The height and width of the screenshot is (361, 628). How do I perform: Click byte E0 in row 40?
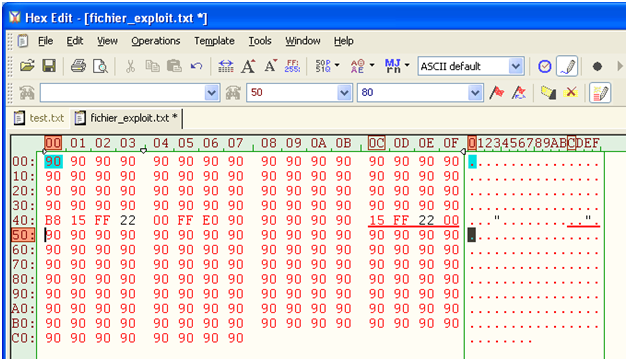pyautogui.click(x=211, y=220)
